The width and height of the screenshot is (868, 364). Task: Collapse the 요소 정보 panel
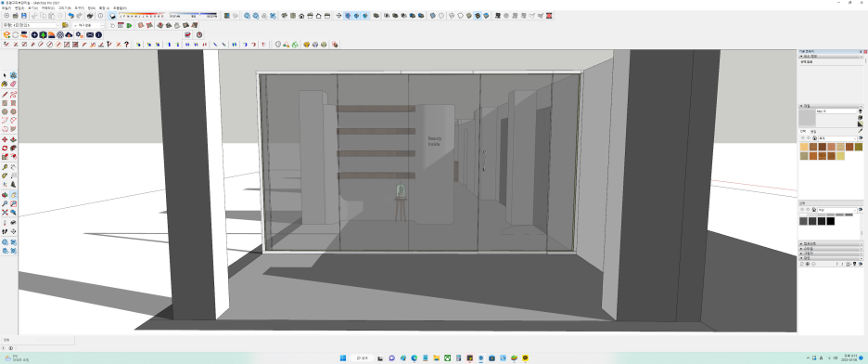(x=830, y=56)
